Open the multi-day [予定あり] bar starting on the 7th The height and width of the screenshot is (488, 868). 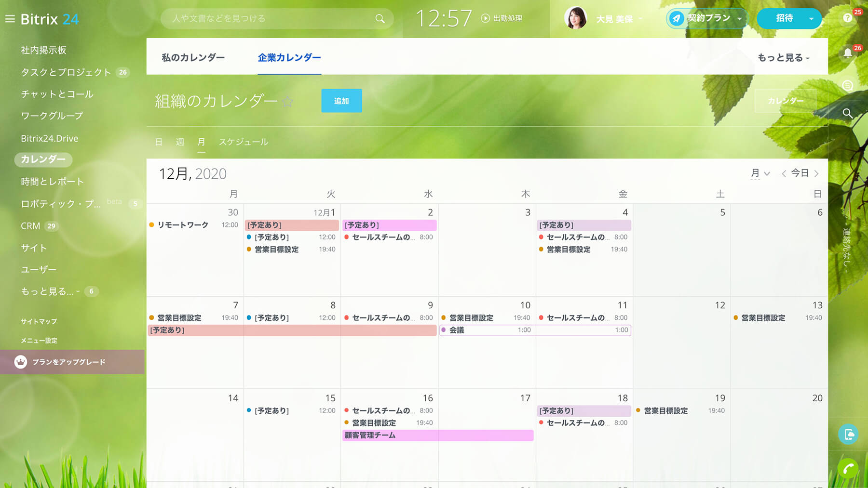pyautogui.click(x=292, y=330)
